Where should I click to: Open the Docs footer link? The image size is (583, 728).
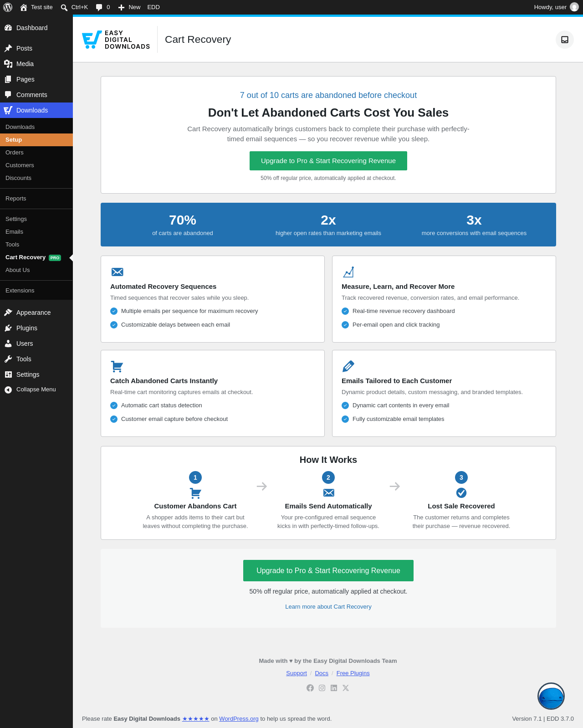322,673
